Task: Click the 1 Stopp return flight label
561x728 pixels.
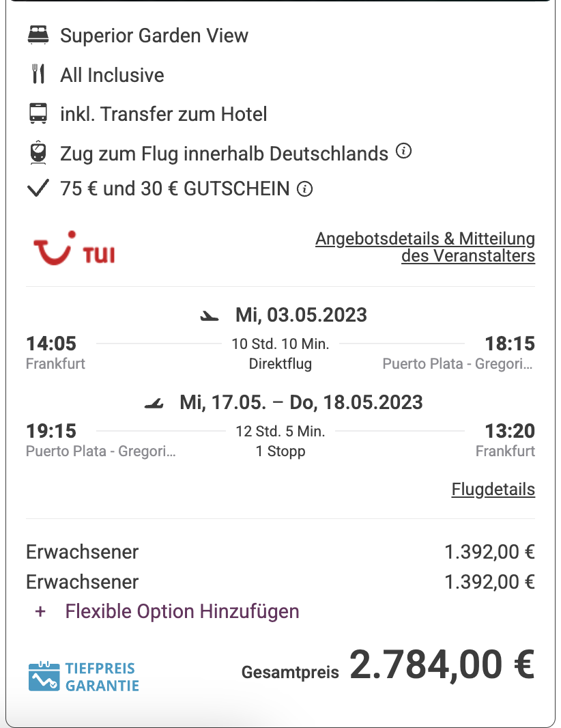Action: click(x=280, y=451)
